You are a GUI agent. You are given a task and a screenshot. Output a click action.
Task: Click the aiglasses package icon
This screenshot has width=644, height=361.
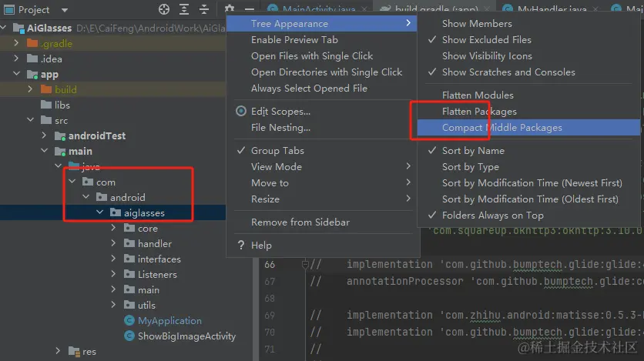(116, 212)
